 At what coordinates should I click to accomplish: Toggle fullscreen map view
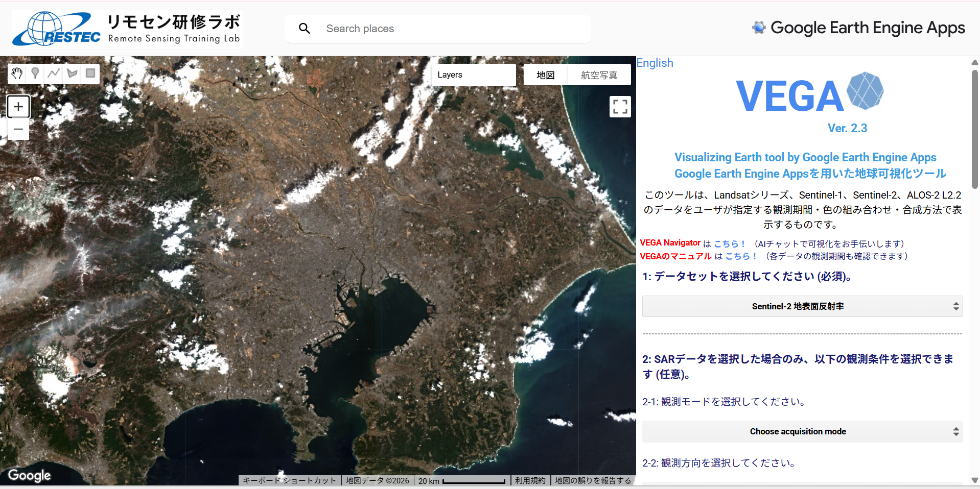pyautogui.click(x=620, y=107)
